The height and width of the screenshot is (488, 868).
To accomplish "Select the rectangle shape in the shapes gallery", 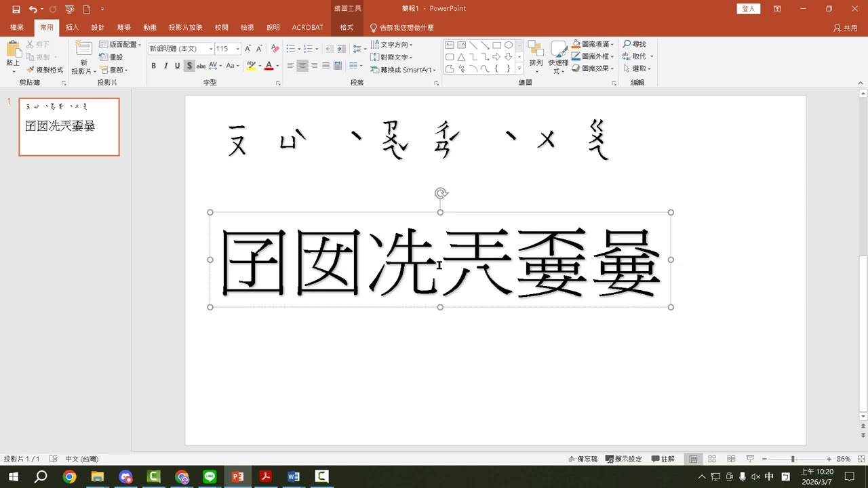I will tap(496, 45).
